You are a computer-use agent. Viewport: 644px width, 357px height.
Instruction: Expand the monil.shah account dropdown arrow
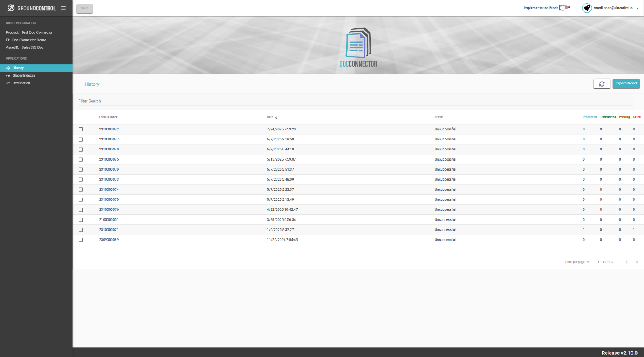(638, 8)
